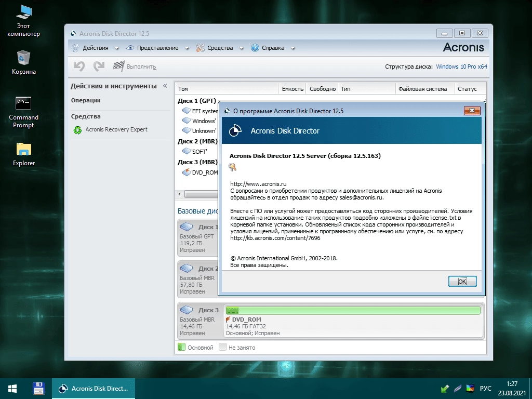Sort by the Емкость column header

click(292, 89)
